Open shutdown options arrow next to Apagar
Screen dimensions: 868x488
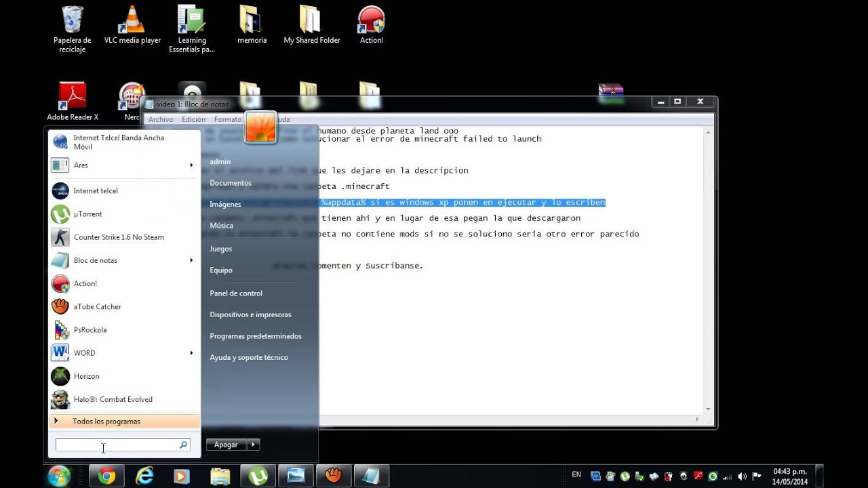pyautogui.click(x=253, y=445)
